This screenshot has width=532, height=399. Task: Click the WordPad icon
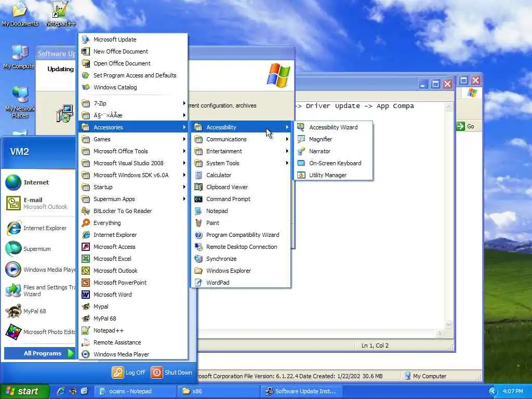(198, 283)
